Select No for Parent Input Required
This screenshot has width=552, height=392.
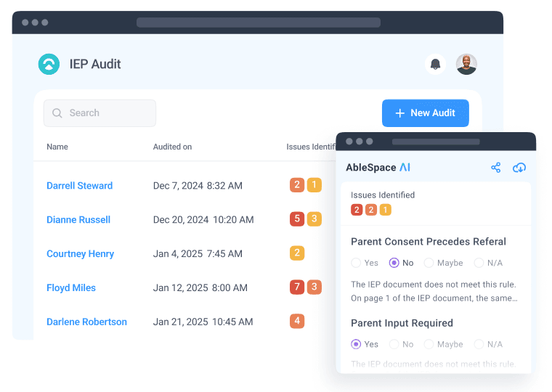coord(394,344)
